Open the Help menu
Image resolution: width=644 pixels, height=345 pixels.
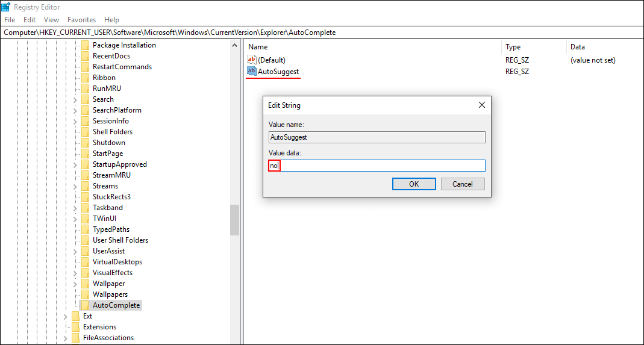click(111, 20)
